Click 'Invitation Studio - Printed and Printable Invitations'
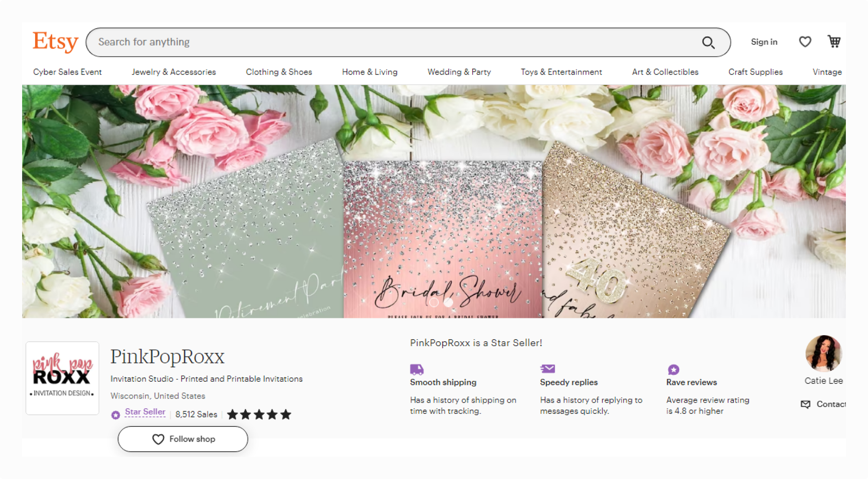Image resolution: width=868 pixels, height=479 pixels. pos(206,379)
